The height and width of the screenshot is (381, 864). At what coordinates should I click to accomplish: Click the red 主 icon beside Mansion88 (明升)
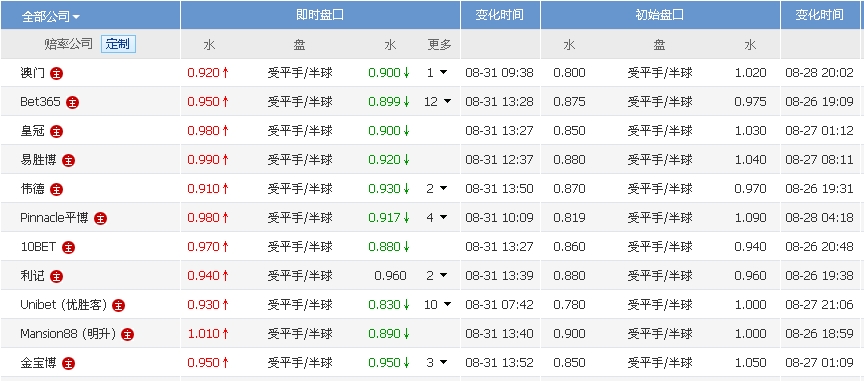pos(127,334)
